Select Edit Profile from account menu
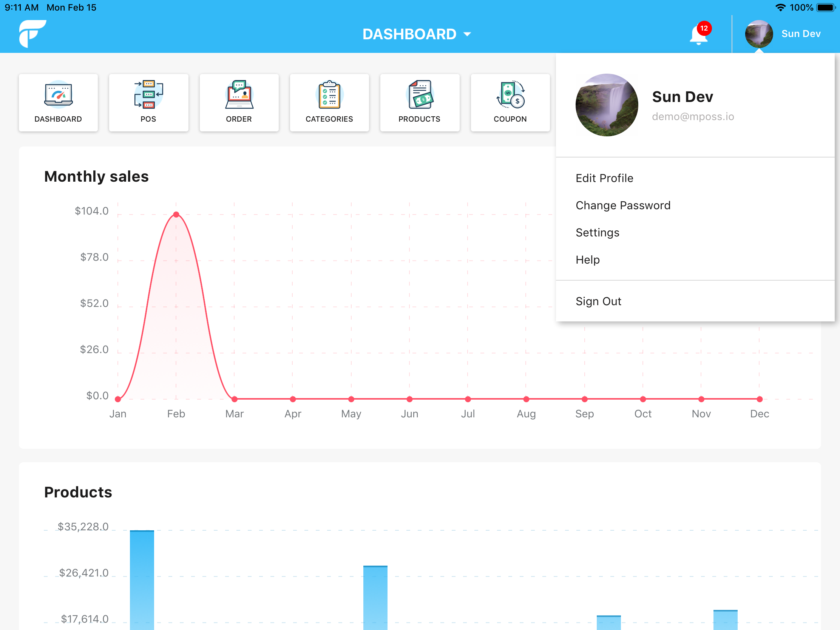This screenshot has width=840, height=630. [x=604, y=178]
